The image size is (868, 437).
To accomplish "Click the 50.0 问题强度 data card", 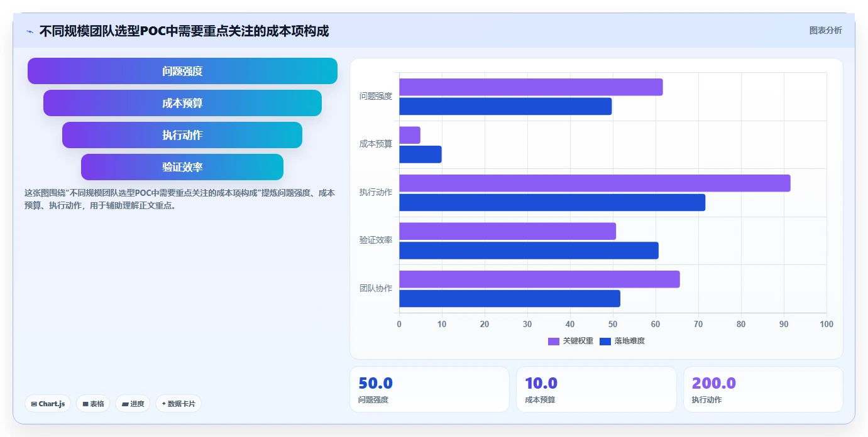I will [x=429, y=389].
